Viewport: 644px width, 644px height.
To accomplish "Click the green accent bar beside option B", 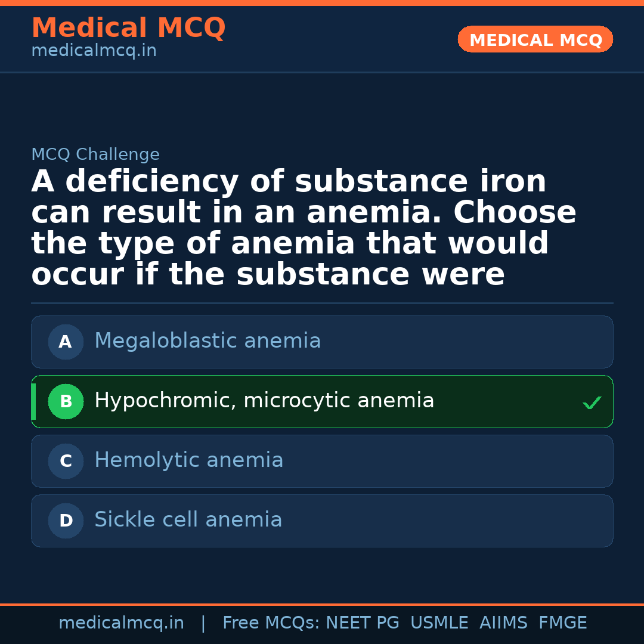I will [33, 402].
